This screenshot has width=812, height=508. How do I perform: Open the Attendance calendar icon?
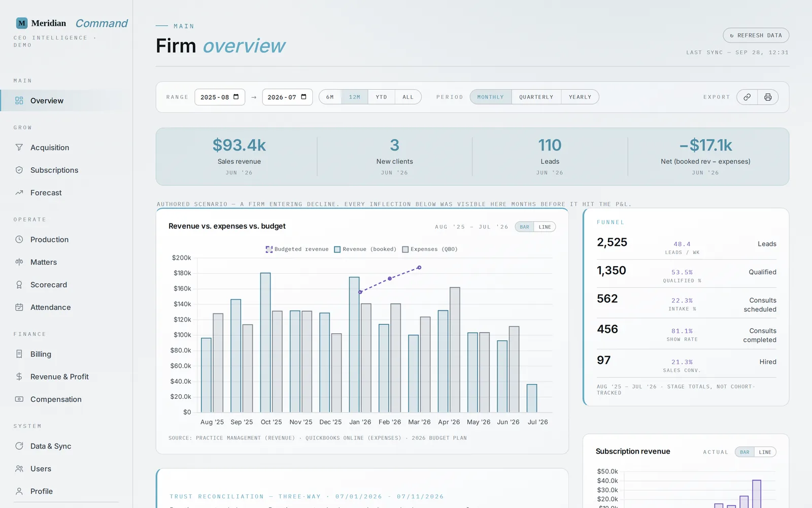(19, 307)
